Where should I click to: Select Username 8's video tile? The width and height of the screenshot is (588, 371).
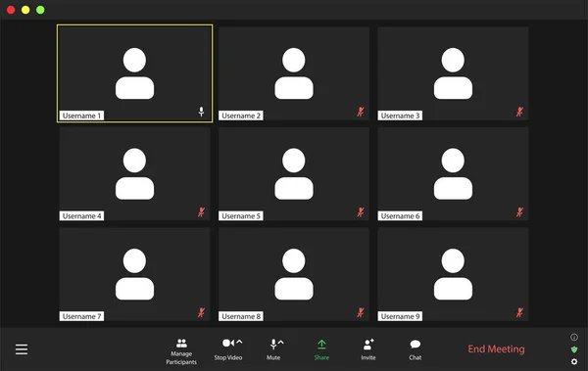coord(294,274)
